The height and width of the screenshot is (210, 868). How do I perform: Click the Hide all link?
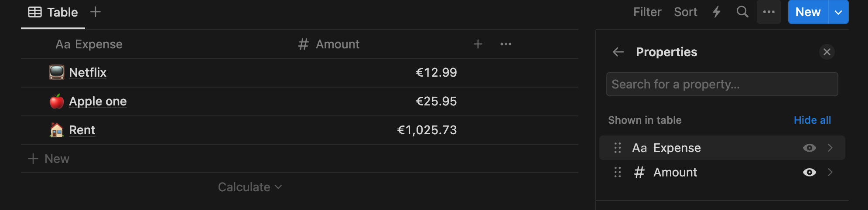pyautogui.click(x=812, y=120)
